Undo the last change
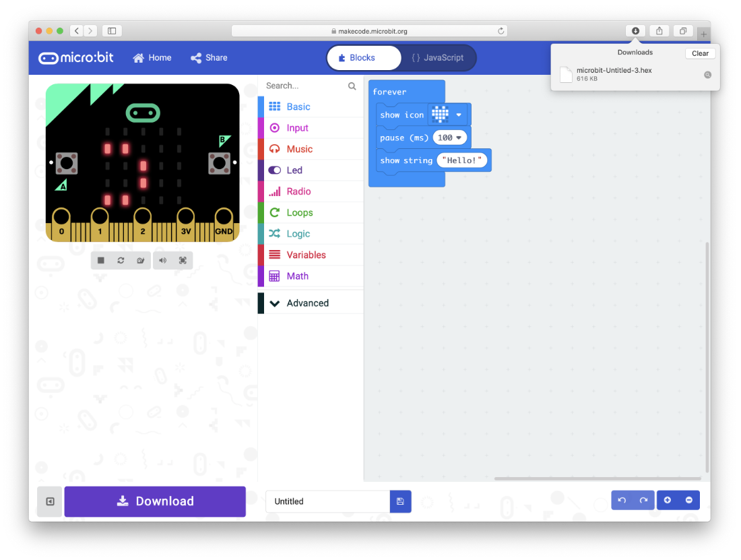 click(622, 501)
